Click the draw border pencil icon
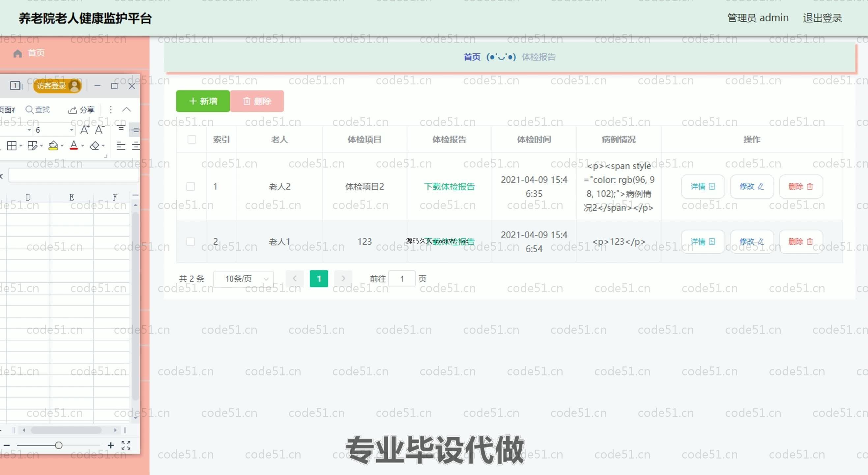868x475 pixels. click(x=32, y=146)
